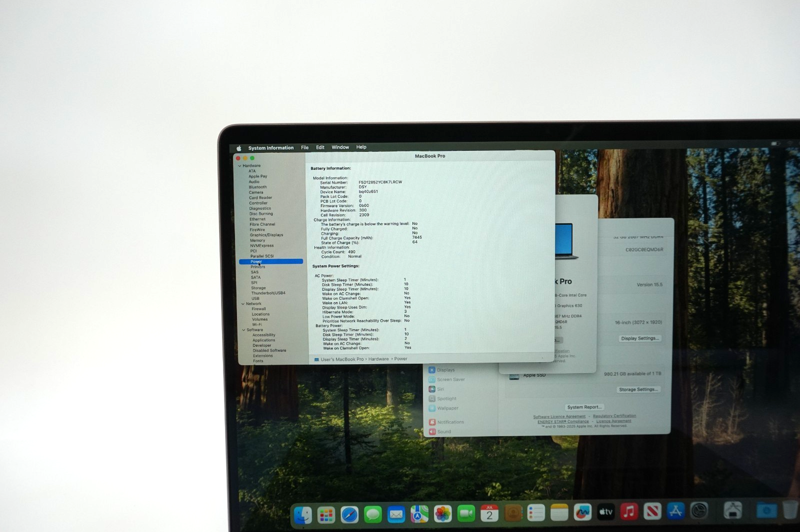Collapse the Software section in sidebar

pos(244,330)
